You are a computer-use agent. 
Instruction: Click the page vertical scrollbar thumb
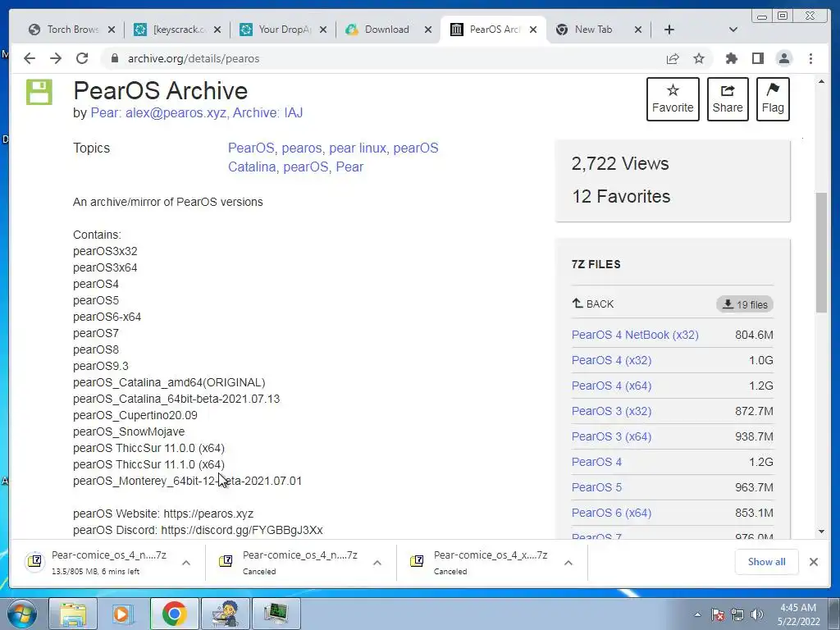point(821,252)
